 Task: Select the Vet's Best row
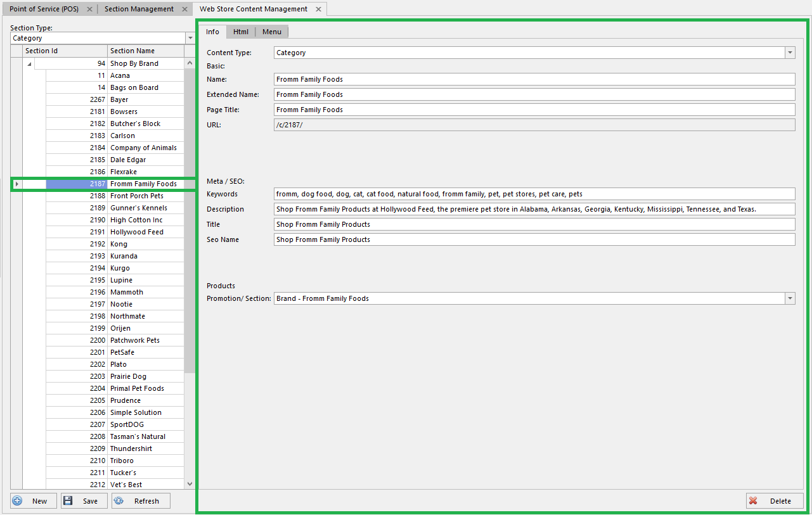(115, 485)
